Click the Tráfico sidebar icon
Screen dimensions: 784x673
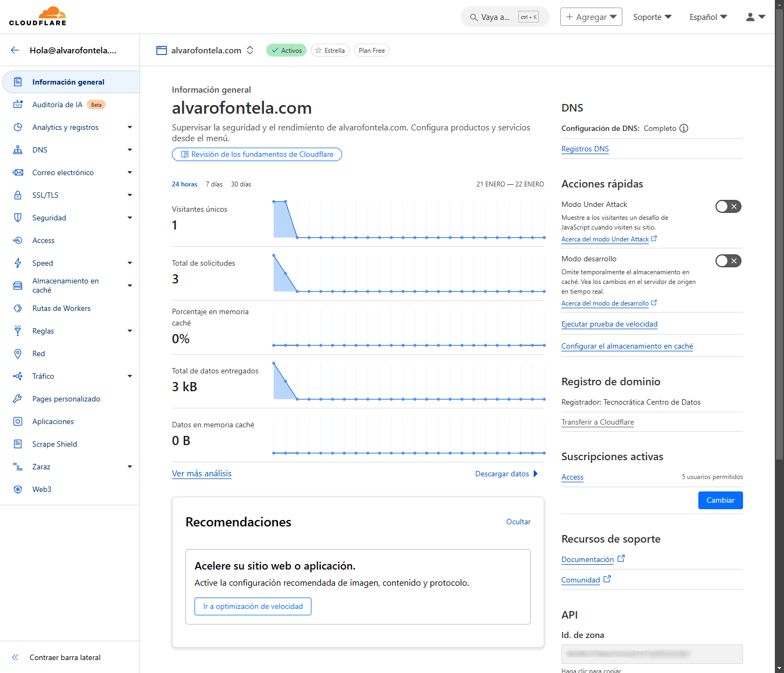18,376
